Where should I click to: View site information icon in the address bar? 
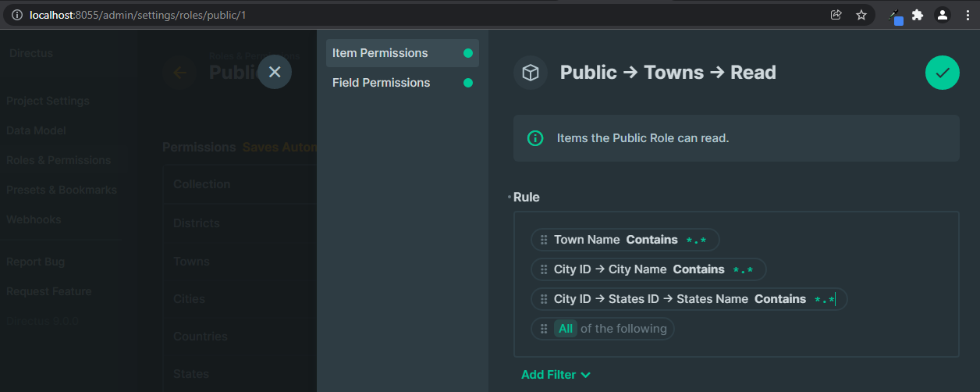pos(16,15)
